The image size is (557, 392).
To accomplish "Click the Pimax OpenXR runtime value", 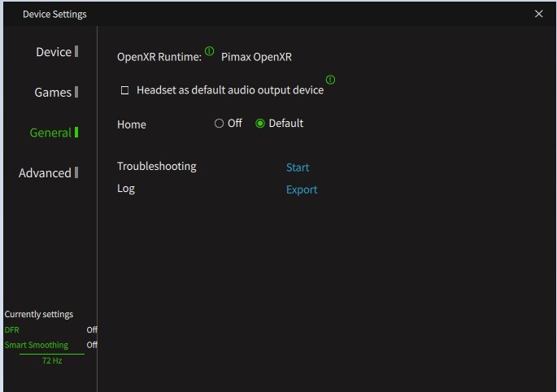I will (x=256, y=57).
